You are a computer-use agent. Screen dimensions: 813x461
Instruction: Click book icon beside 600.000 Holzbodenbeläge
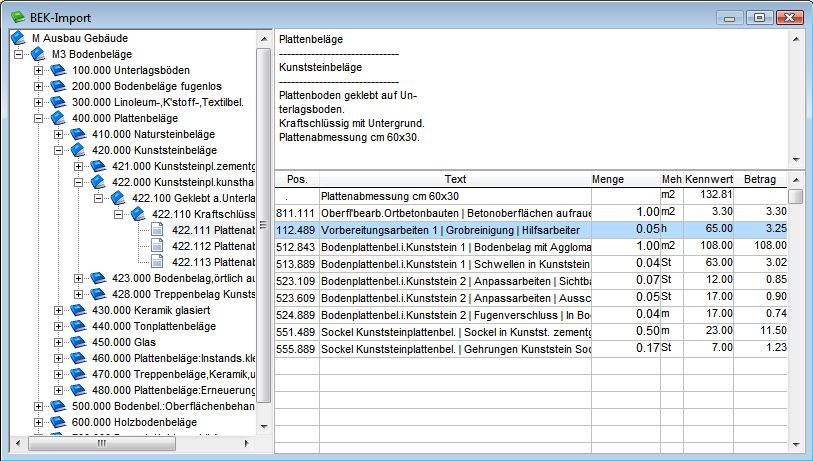[58, 422]
